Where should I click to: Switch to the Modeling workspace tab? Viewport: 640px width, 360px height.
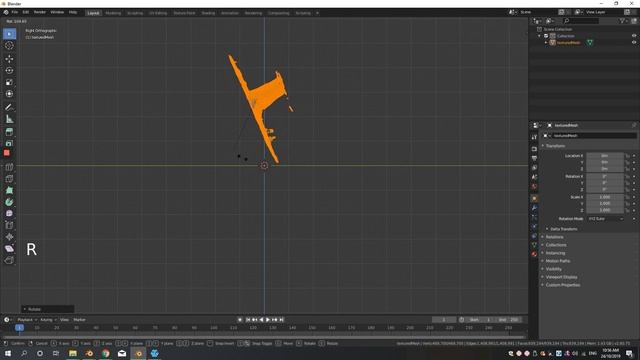tap(113, 13)
